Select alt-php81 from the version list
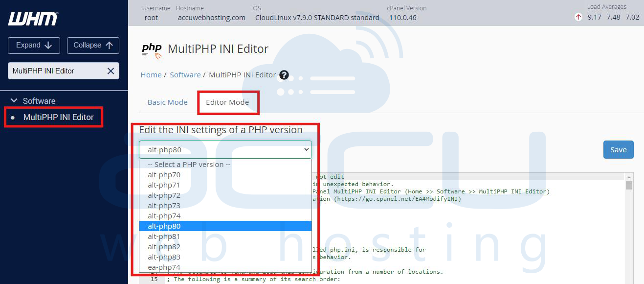 click(x=225, y=237)
